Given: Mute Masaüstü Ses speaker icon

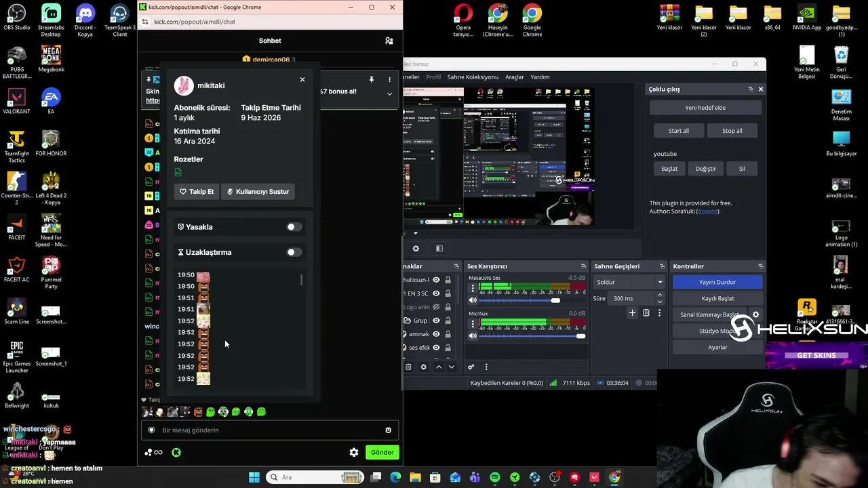Looking at the screenshot, I should coord(473,300).
